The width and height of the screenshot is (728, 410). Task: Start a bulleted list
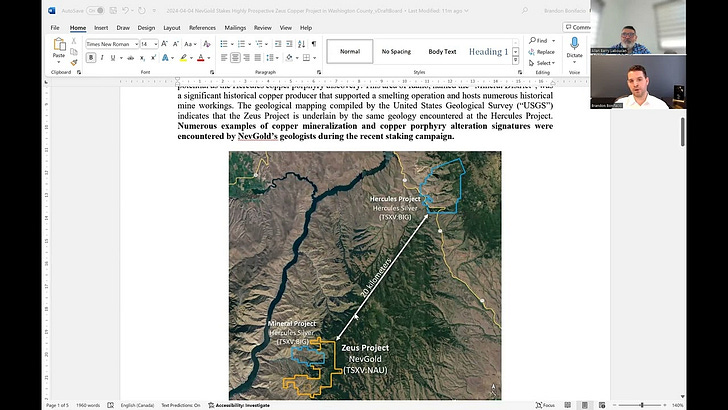coord(224,44)
